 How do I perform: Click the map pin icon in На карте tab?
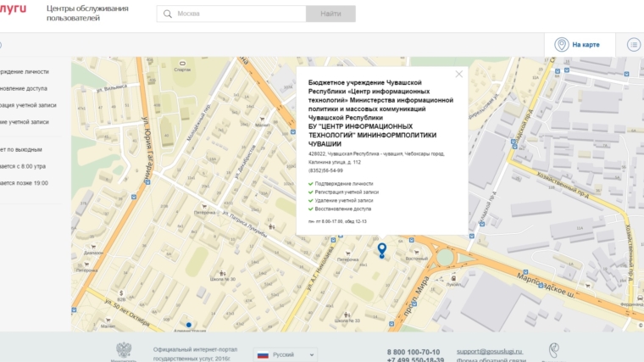(562, 44)
